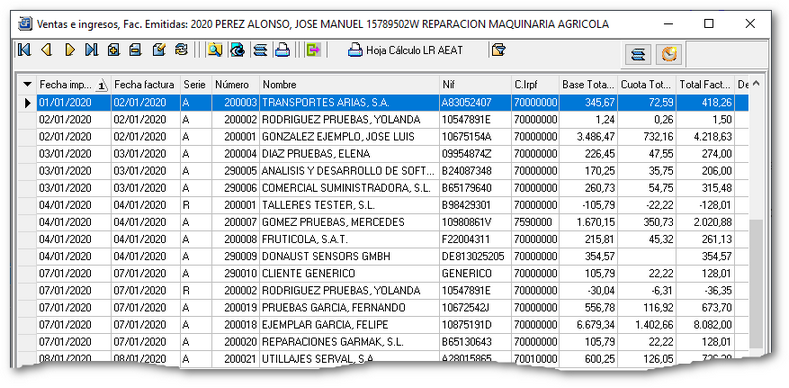Screen dimensions: 789x388
Task: Click Nif cell DE813025205
Action: coord(475,257)
